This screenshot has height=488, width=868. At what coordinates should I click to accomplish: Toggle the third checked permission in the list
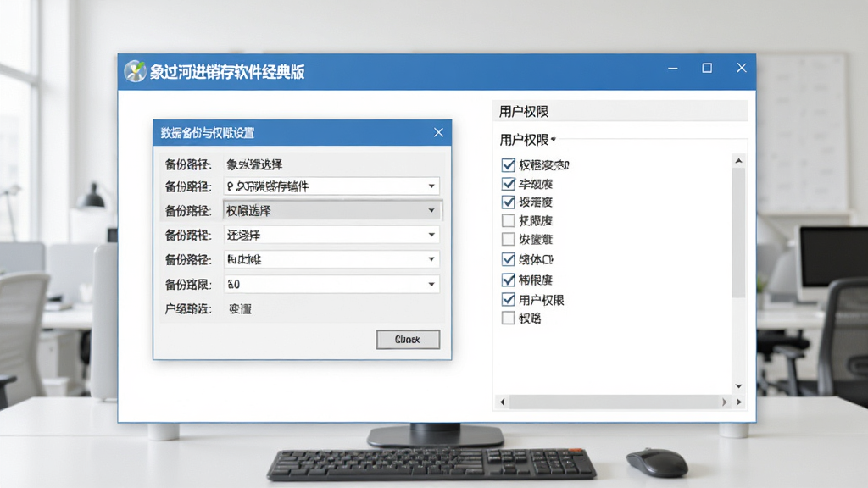point(509,202)
